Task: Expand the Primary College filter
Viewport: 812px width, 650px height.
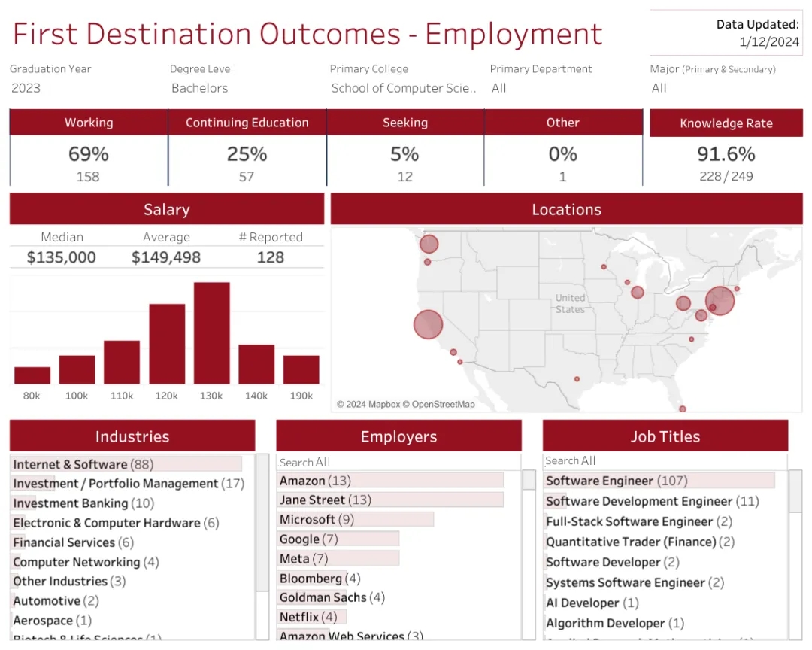Action: [404, 88]
